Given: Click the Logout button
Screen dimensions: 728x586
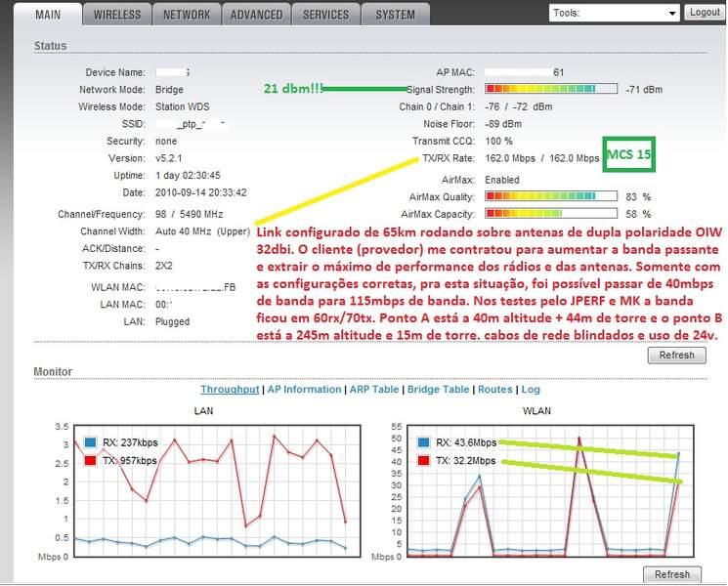Looking at the screenshot, I should coord(705,12).
